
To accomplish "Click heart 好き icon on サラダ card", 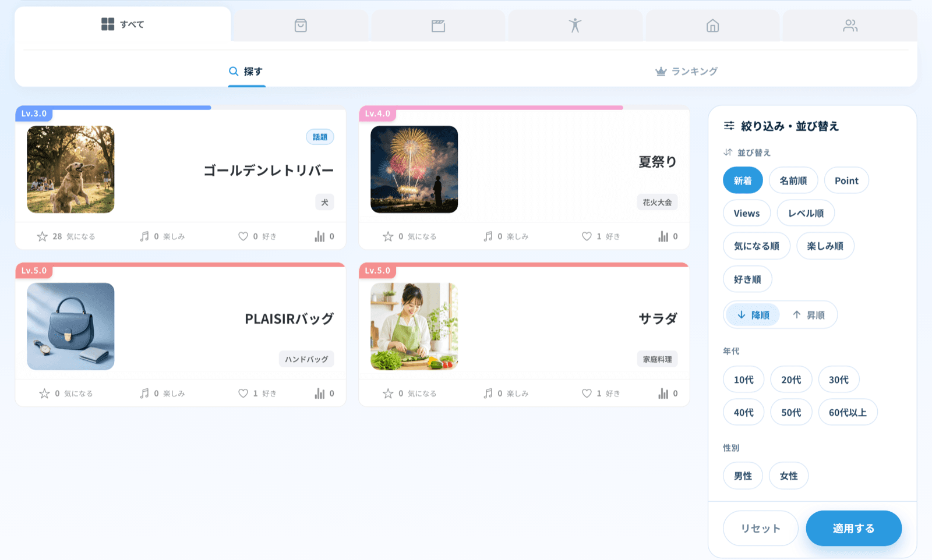I will click(587, 394).
